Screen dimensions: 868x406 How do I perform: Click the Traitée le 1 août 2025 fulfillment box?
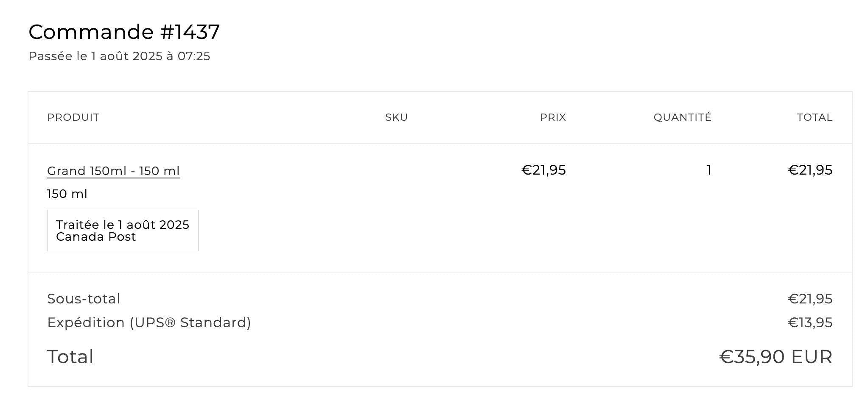coord(123,231)
